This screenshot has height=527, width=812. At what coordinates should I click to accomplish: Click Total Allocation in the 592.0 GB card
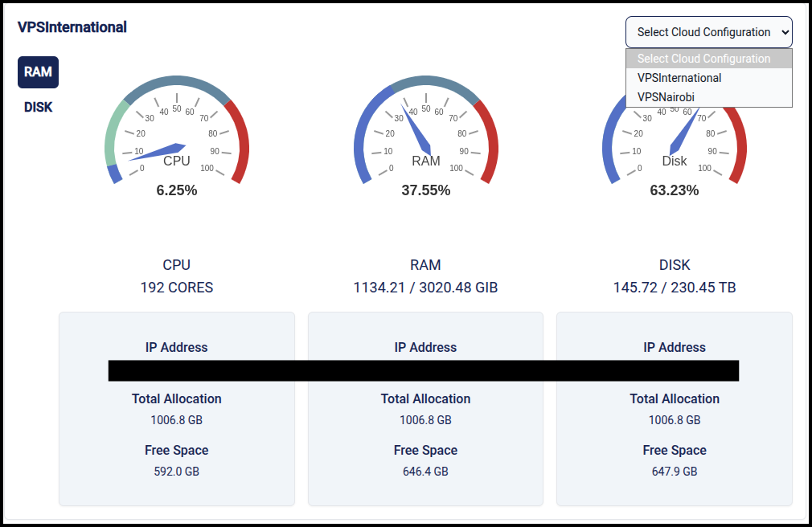click(x=177, y=398)
